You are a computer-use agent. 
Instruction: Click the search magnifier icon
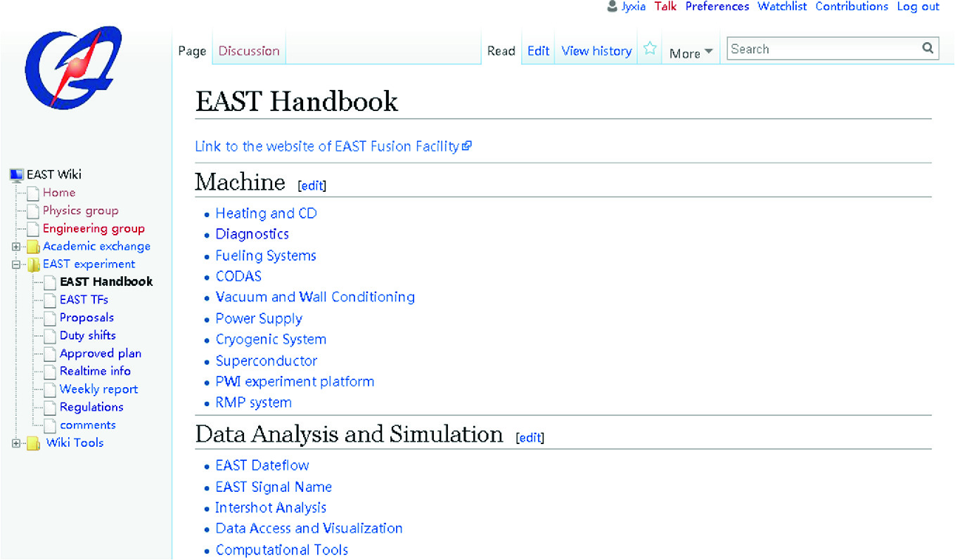click(928, 48)
